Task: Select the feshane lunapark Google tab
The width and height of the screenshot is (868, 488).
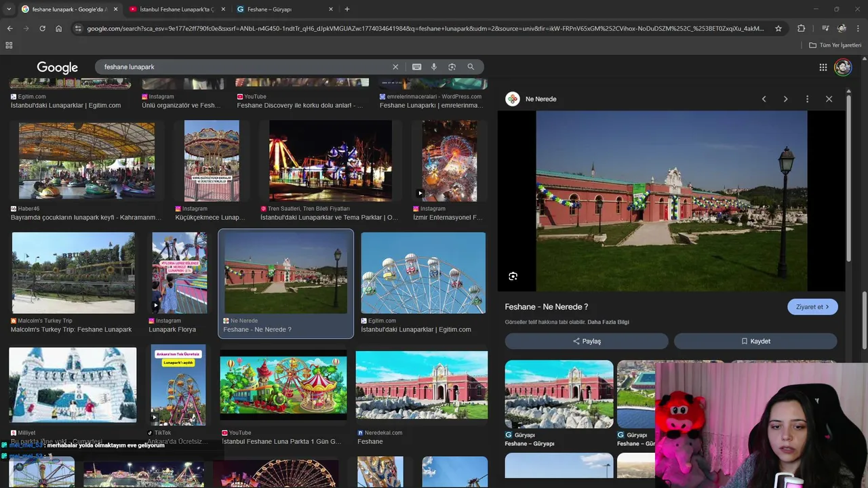Action: tap(68, 9)
